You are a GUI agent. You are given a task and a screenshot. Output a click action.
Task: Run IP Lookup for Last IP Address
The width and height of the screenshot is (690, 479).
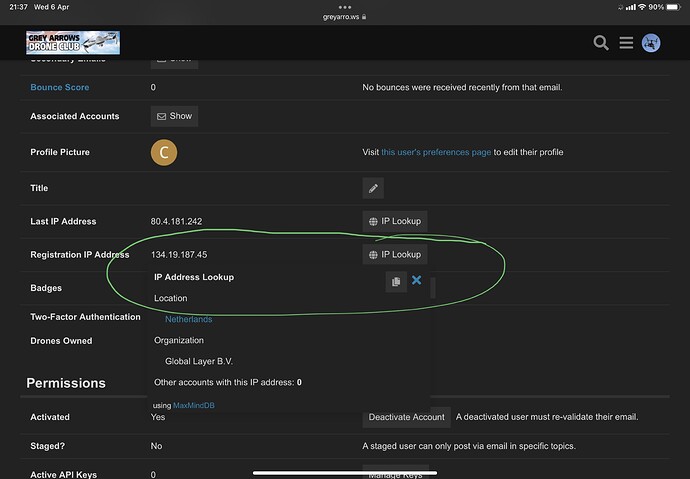pyautogui.click(x=395, y=221)
